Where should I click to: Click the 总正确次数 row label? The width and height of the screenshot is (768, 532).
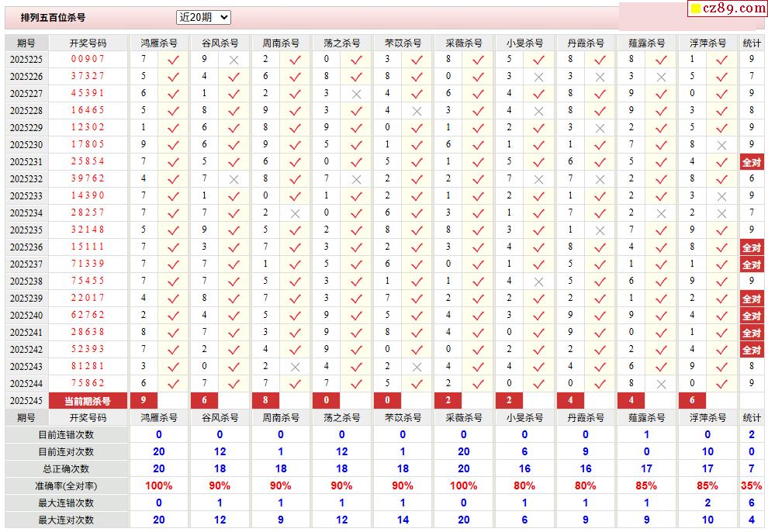(x=66, y=469)
